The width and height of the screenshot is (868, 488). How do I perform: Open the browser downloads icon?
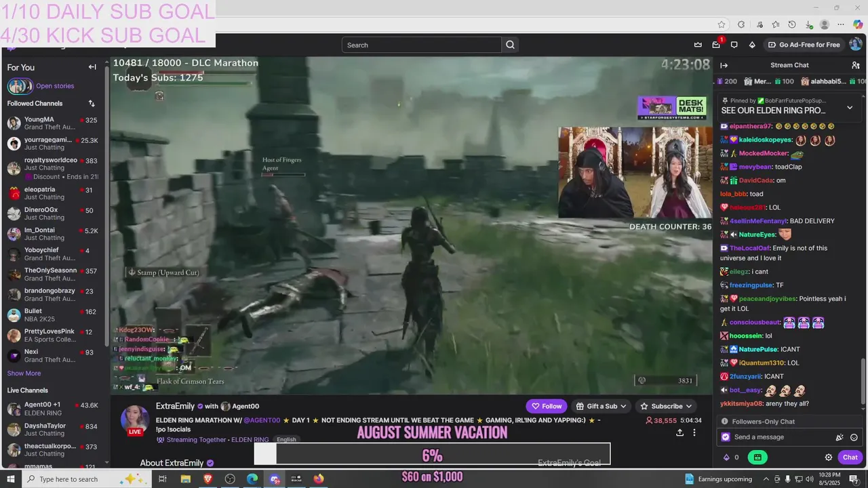point(809,24)
